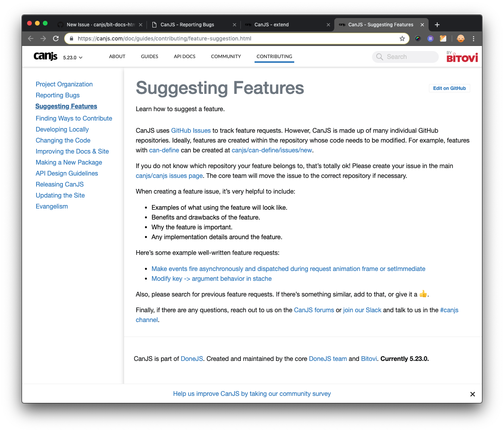Dismiss the community survey banner

coord(473,394)
